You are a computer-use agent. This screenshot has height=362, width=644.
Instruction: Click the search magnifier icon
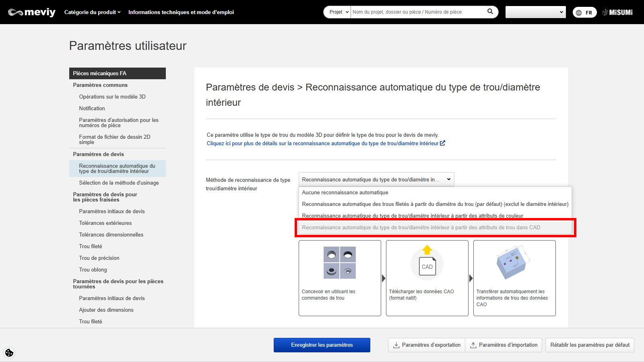[x=490, y=12]
